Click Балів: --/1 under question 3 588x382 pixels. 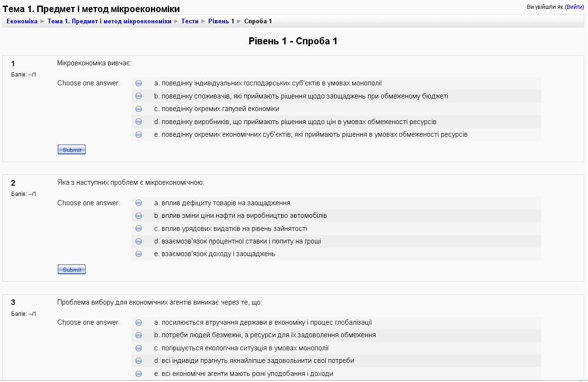point(24,314)
